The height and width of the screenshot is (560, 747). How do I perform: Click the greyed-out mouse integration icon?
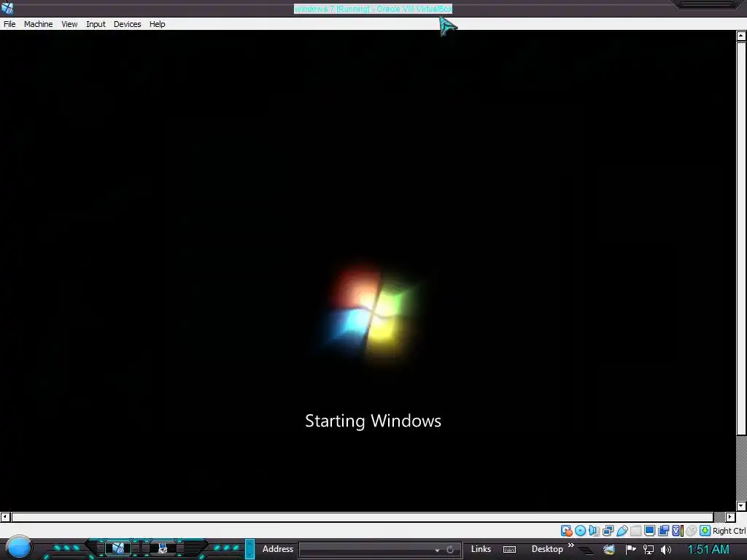tap(692, 531)
